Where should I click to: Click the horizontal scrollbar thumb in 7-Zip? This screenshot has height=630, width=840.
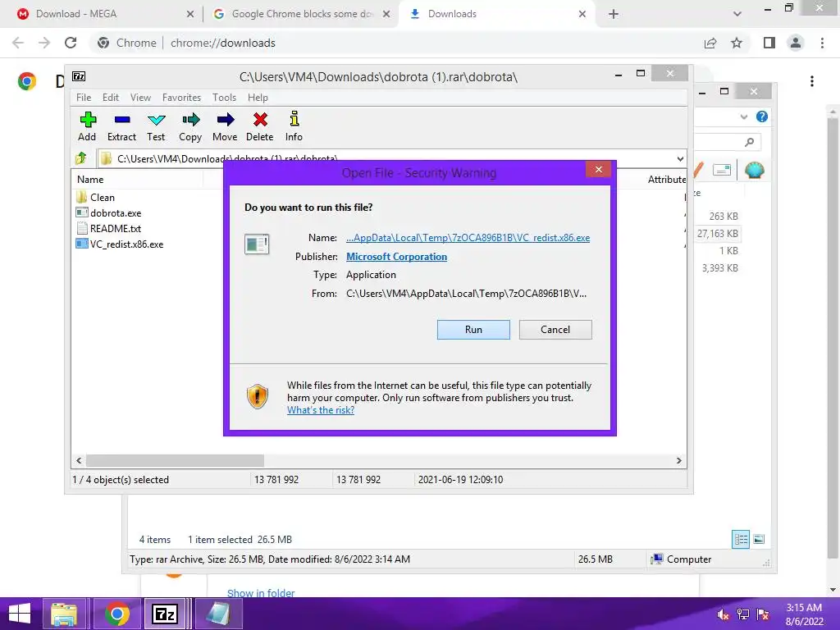(175, 461)
